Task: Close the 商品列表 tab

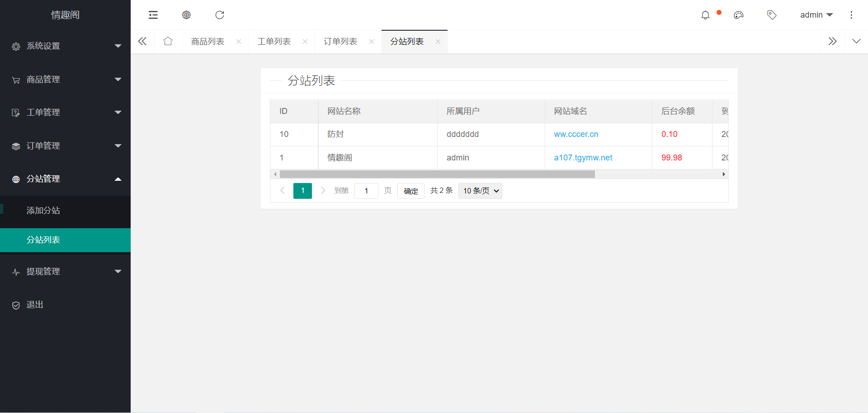Action: click(x=239, y=42)
